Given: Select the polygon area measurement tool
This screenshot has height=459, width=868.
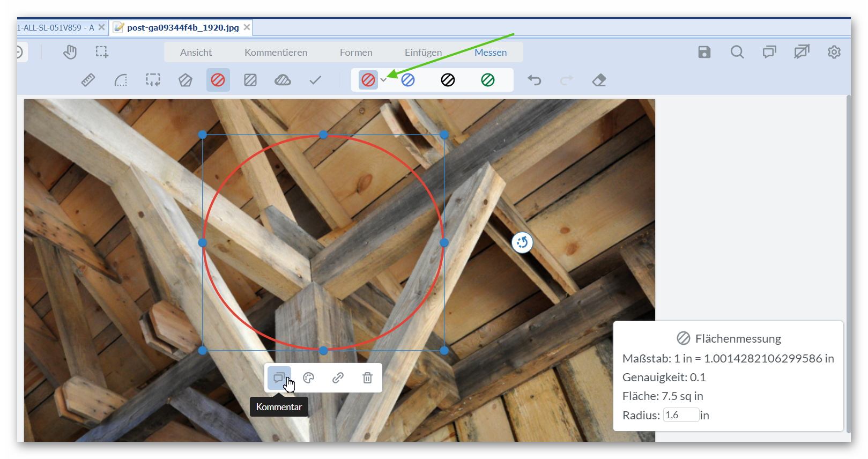Looking at the screenshot, I should tap(186, 80).
